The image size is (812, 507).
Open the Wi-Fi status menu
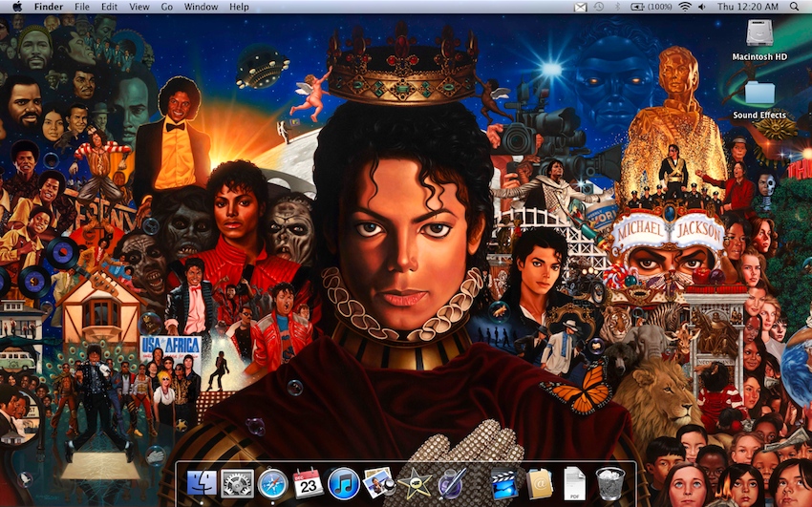[x=685, y=7]
